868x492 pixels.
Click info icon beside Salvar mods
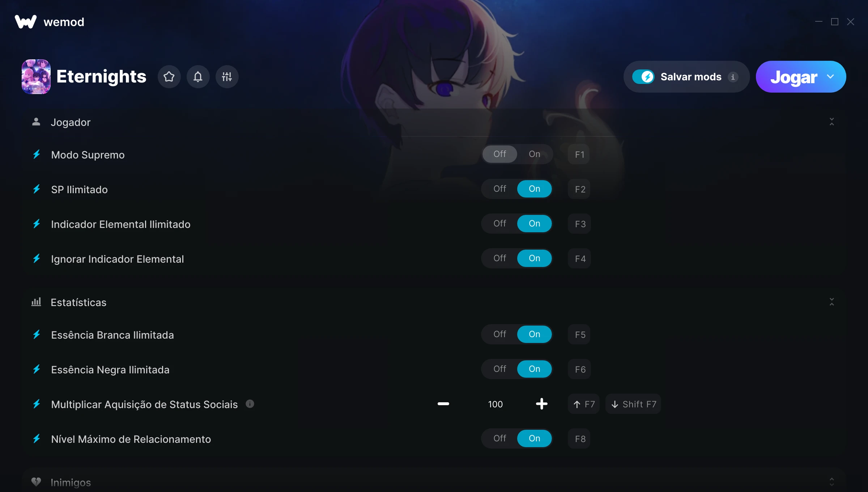click(x=733, y=77)
